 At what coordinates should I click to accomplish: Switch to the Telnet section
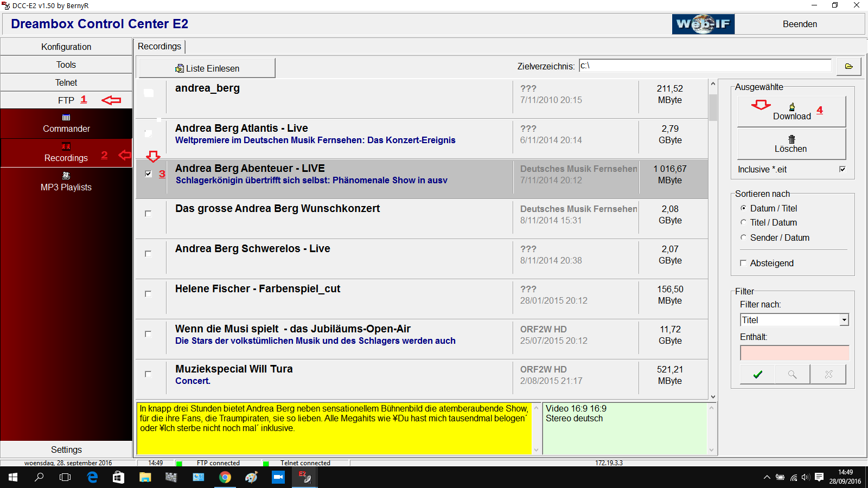point(66,82)
